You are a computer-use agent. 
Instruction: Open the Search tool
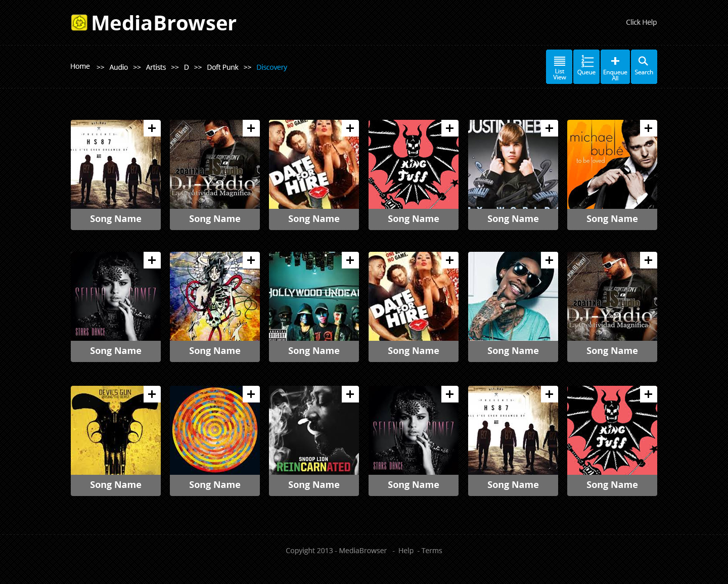pyautogui.click(x=644, y=67)
